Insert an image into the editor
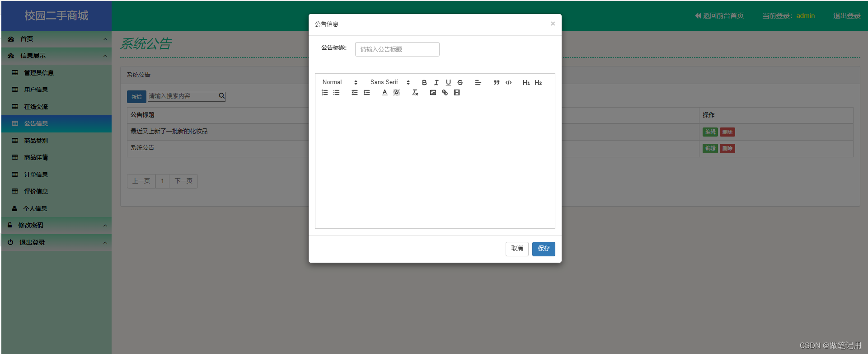 (433, 92)
